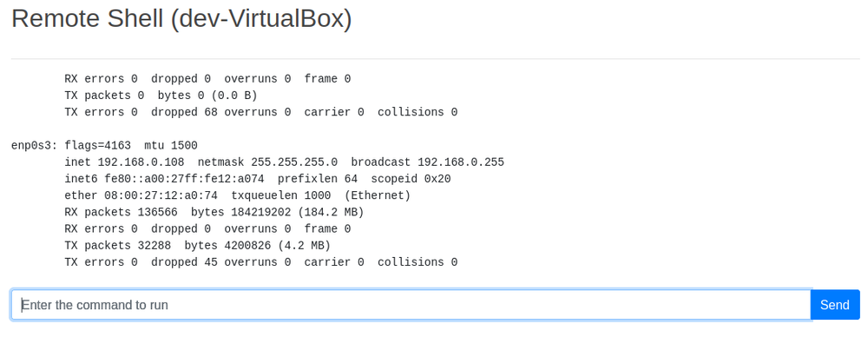Click the RX packets 136566 line
This screenshot has height=337, width=868.
click(x=214, y=212)
